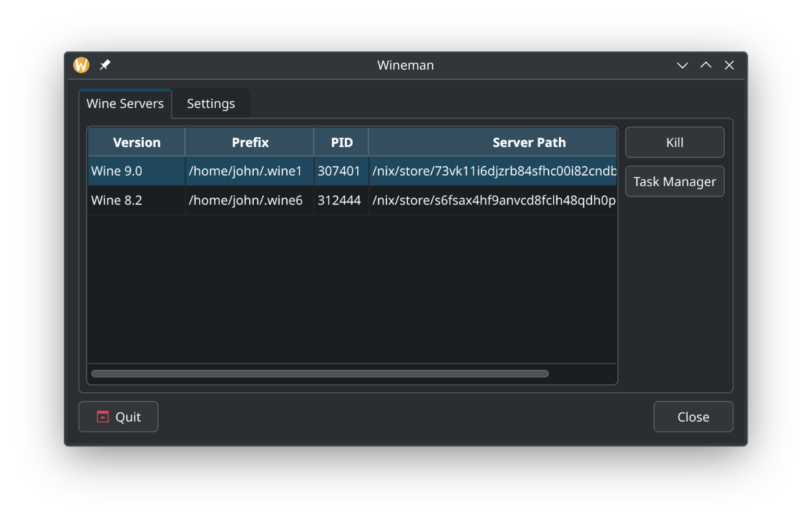Click server path starting /nix/store/s6fsax4h
This screenshot has height=523, width=812.
(493, 200)
